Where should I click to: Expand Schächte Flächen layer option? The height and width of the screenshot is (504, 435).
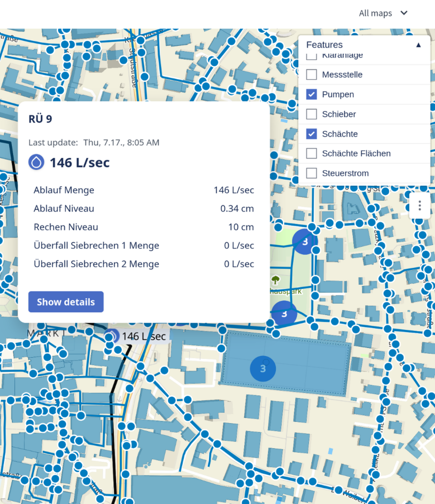tap(311, 153)
